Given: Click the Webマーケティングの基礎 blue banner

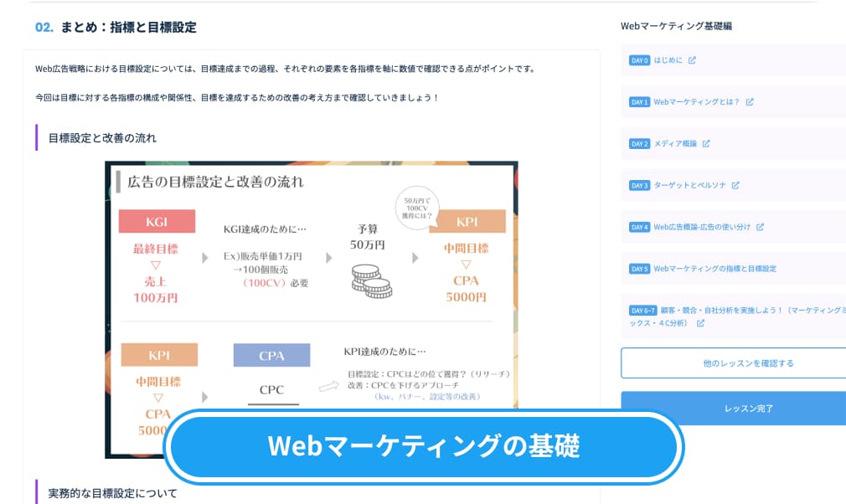Looking at the screenshot, I should click(x=424, y=446).
